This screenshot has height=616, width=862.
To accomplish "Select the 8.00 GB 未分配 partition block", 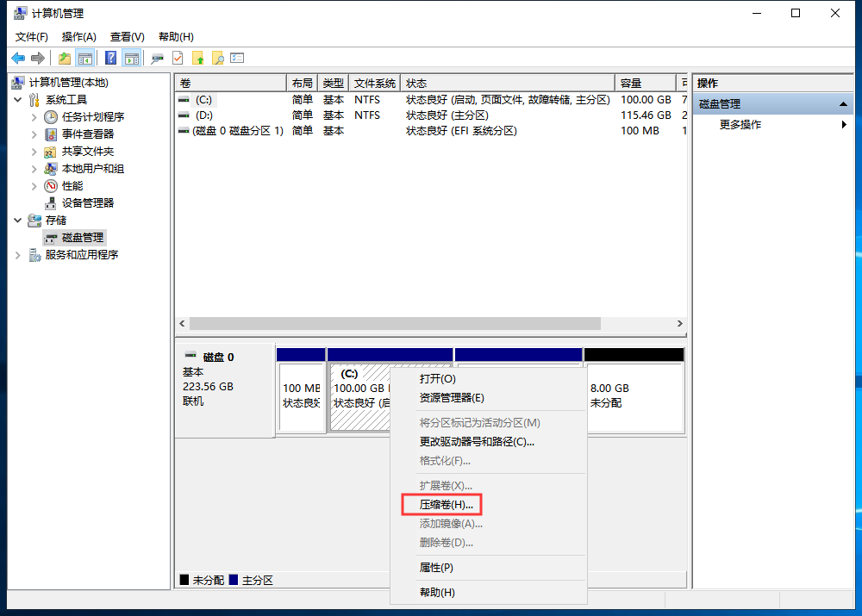I will coord(634,396).
